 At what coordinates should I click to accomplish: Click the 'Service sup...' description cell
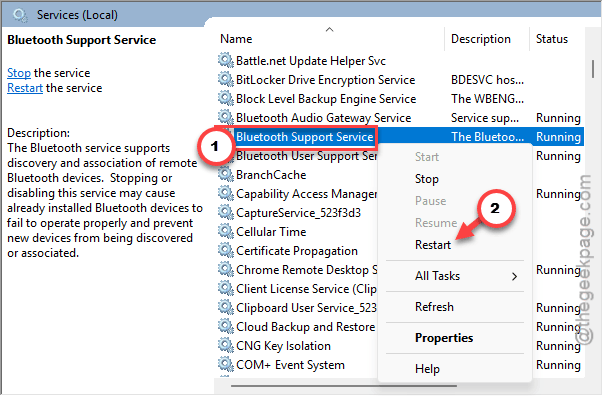(x=485, y=118)
